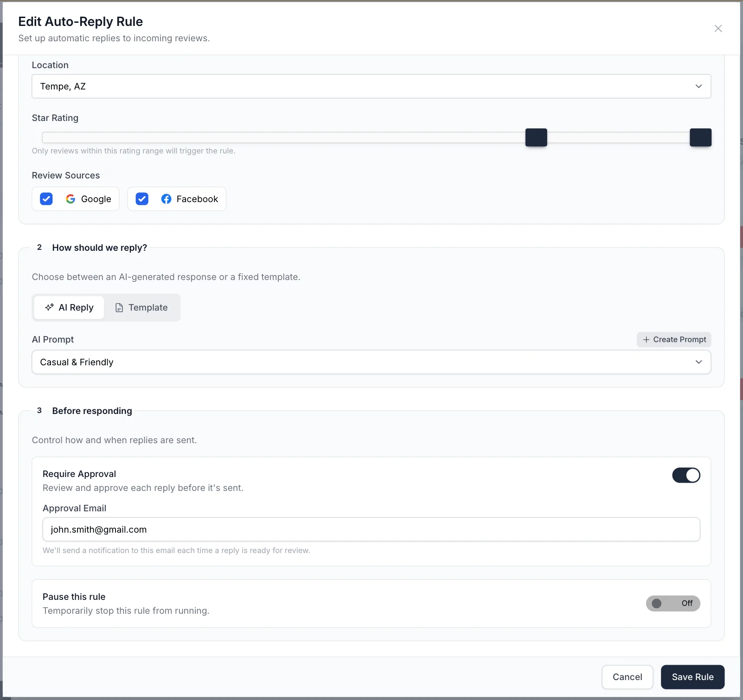
Task: Uncheck the Facebook review source checkbox
Action: pos(142,199)
